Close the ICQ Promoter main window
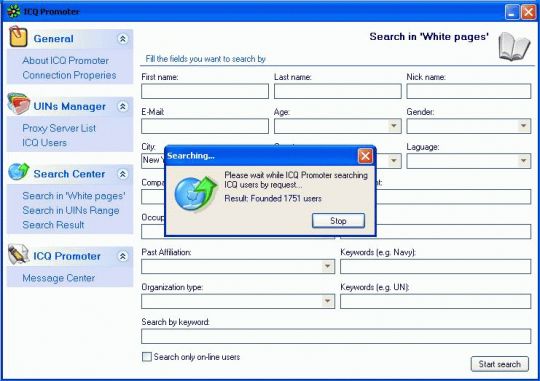The width and height of the screenshot is (540, 381). [528, 12]
